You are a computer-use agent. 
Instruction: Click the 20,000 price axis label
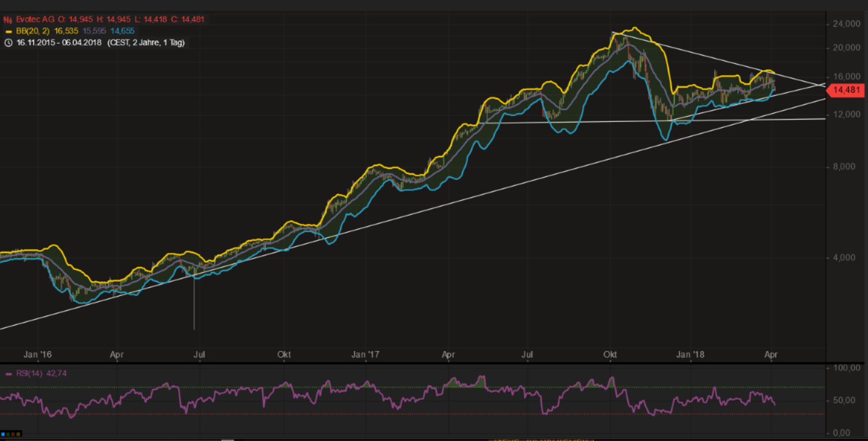point(847,48)
